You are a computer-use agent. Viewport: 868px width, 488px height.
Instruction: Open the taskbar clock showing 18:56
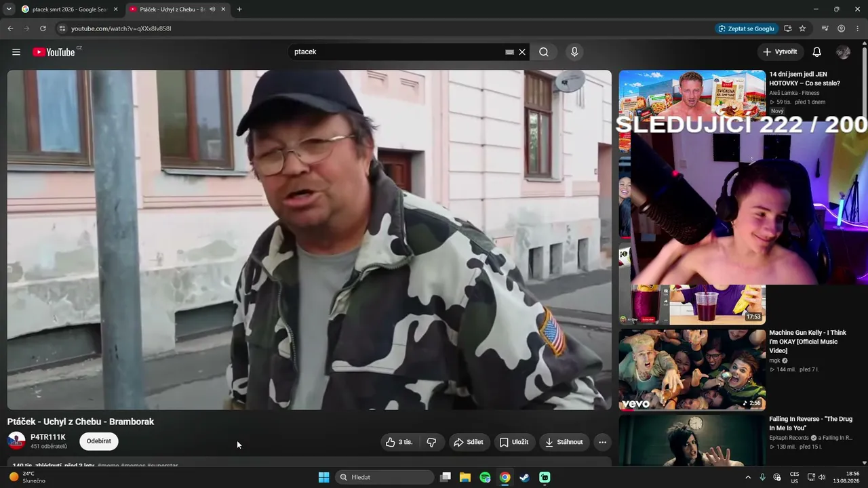(x=847, y=477)
